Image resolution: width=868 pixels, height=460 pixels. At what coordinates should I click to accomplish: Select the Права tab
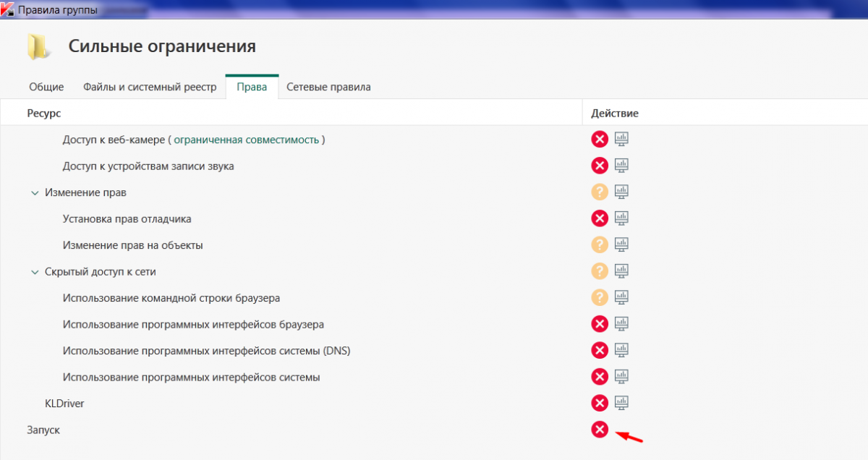252,87
